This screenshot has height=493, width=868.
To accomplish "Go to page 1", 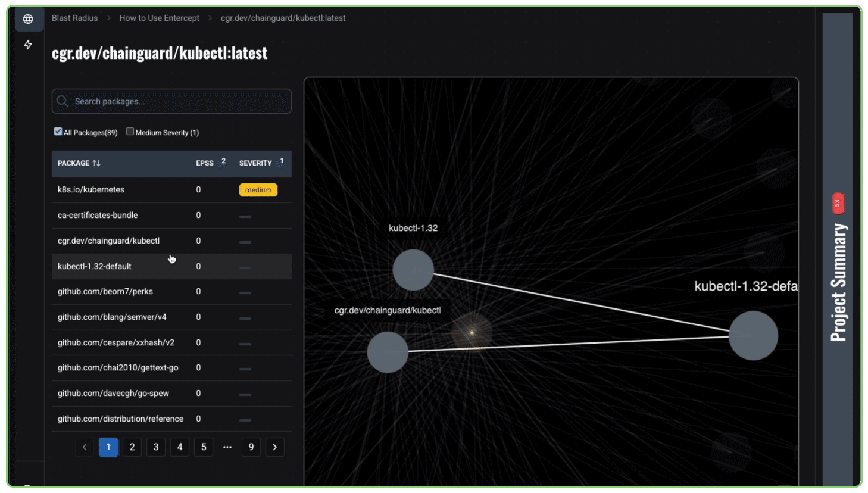I will [108, 447].
